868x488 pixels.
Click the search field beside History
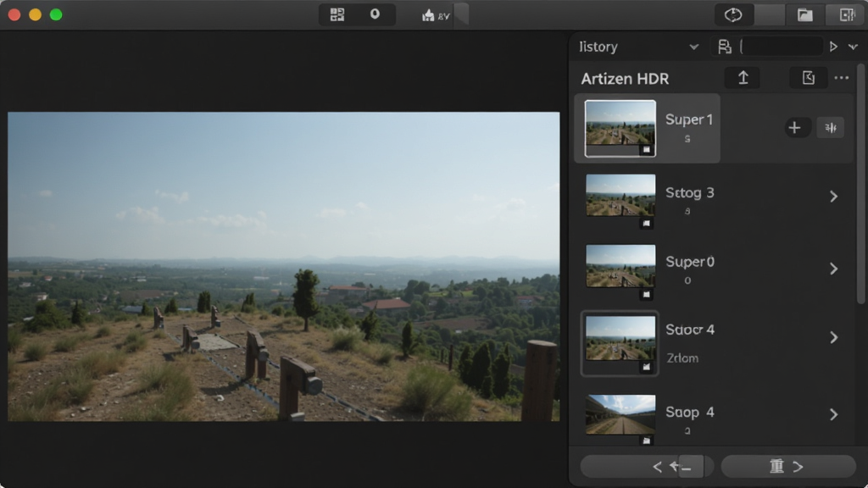click(781, 47)
